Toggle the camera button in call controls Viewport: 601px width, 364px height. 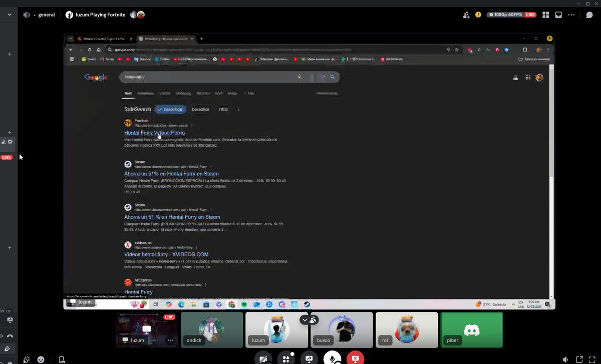coord(263,358)
